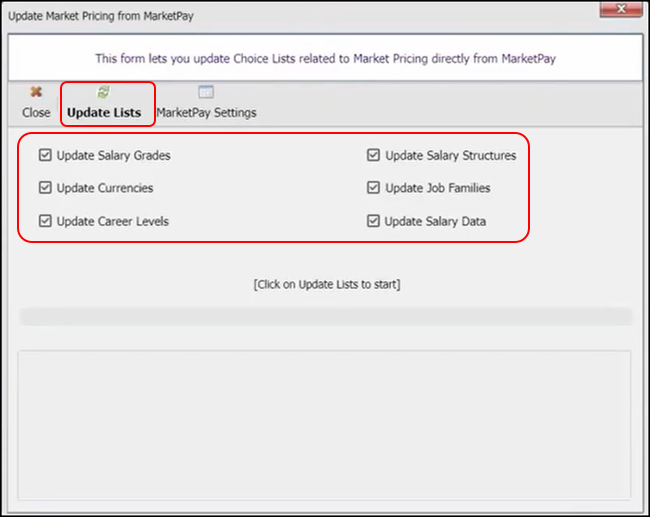Uncheck the Update Salary Structures checkbox

tap(373, 156)
